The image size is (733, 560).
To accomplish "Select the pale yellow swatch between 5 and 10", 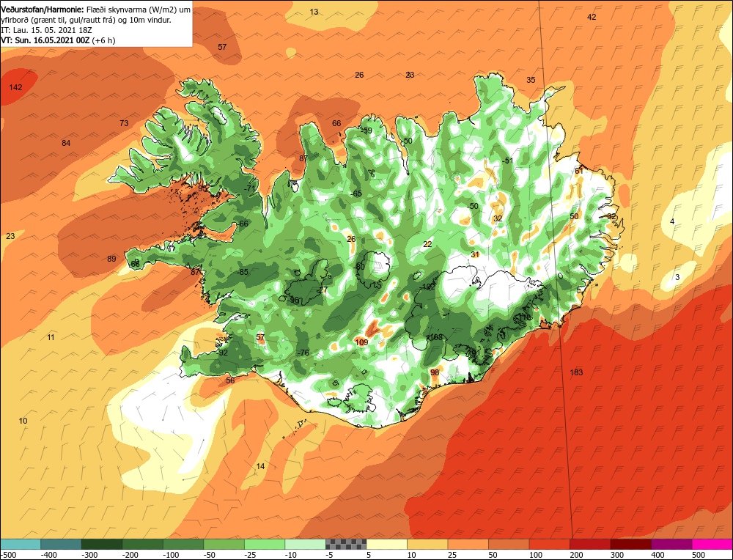I will point(386,544).
